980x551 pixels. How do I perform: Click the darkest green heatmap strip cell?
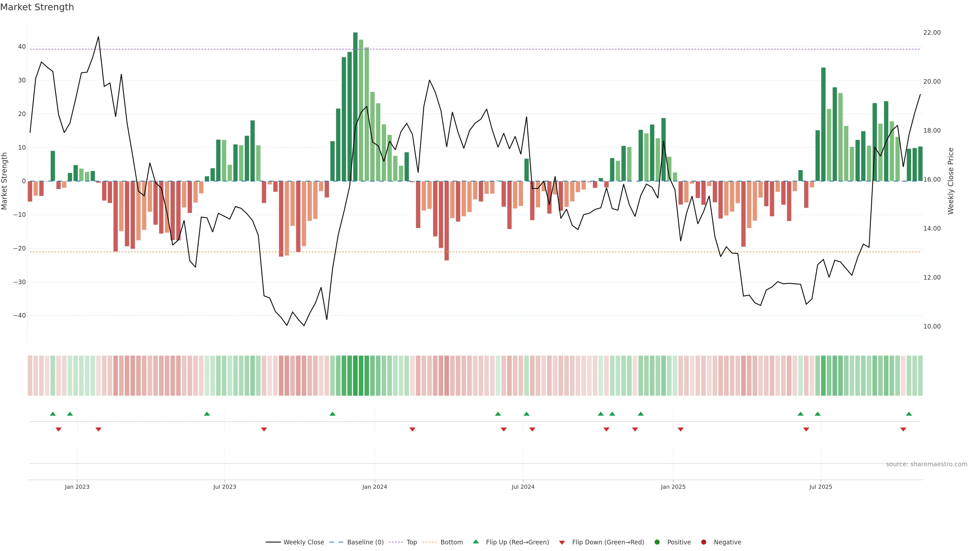pos(355,376)
